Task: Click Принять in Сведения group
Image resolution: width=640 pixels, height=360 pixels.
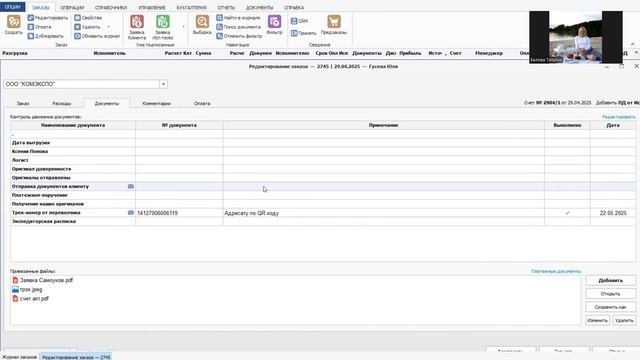Action: point(303,33)
